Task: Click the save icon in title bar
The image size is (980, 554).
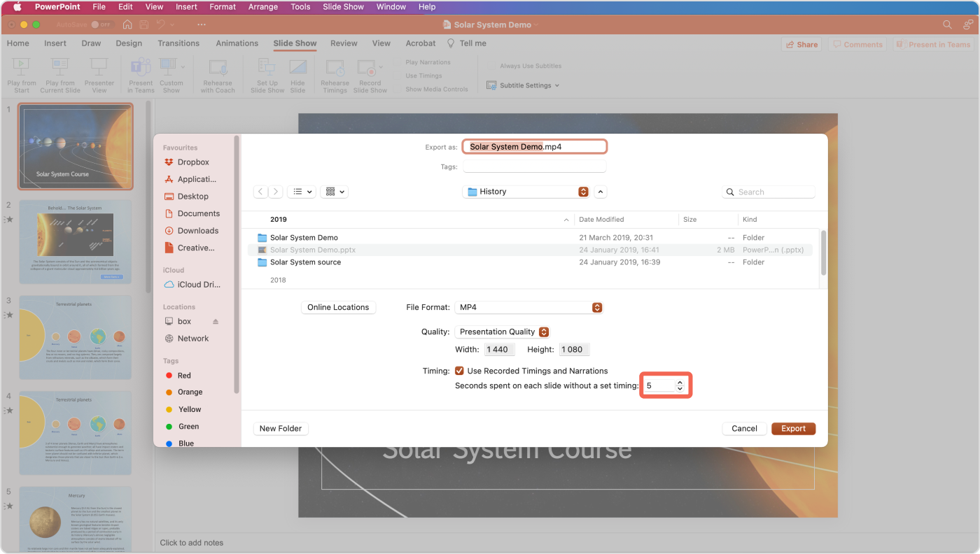Action: [x=144, y=24]
